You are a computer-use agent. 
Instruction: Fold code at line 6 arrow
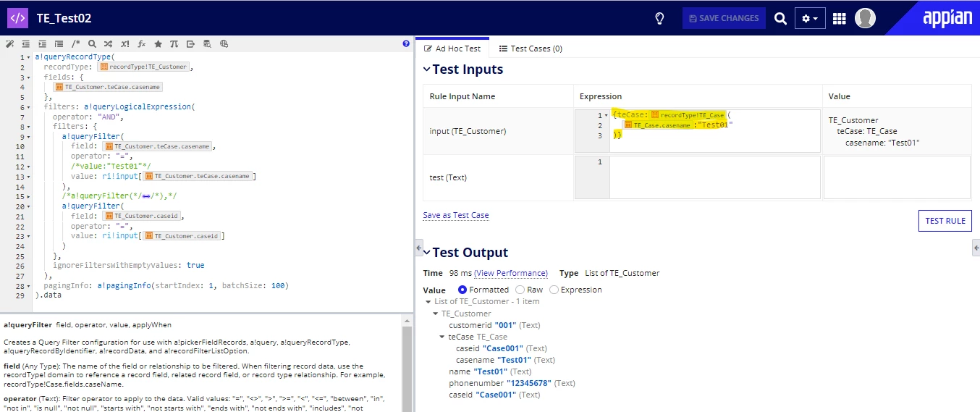28,107
